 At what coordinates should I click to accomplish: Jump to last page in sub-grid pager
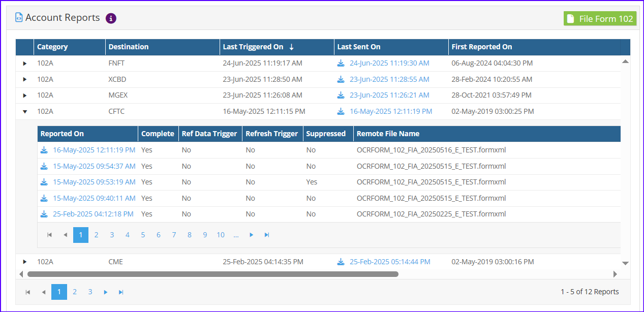coord(267,235)
